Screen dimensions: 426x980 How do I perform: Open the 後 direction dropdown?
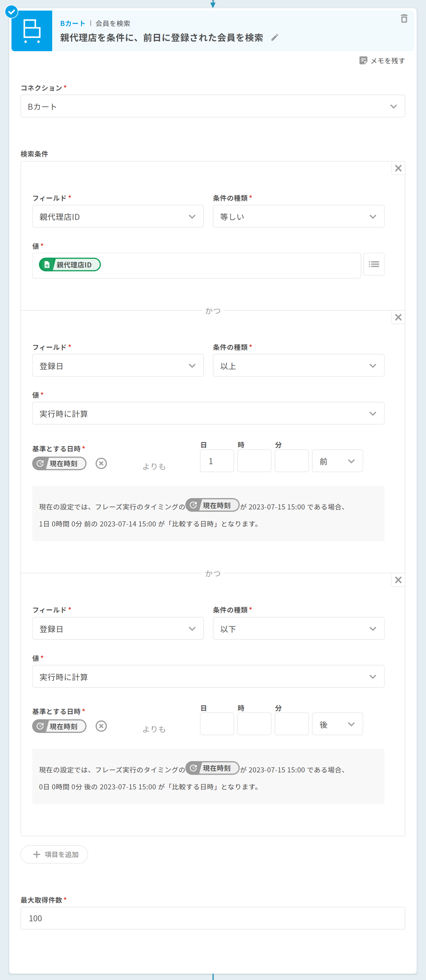[337, 724]
